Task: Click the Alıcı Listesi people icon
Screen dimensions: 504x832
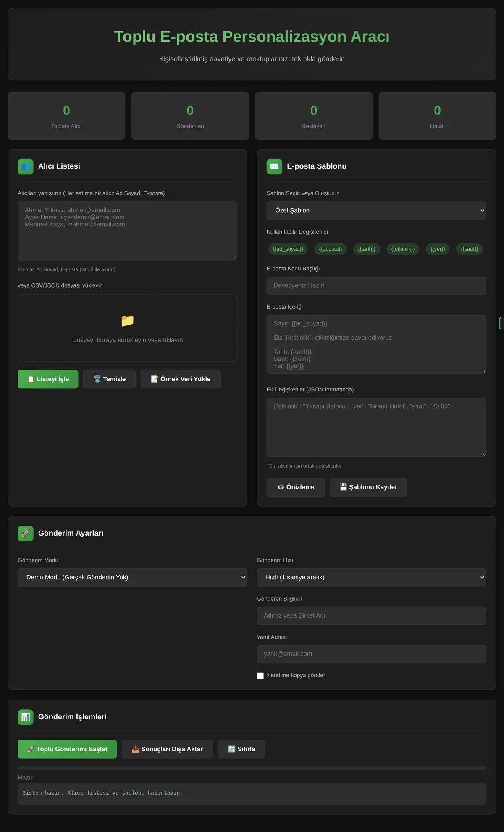Action: coord(26,166)
